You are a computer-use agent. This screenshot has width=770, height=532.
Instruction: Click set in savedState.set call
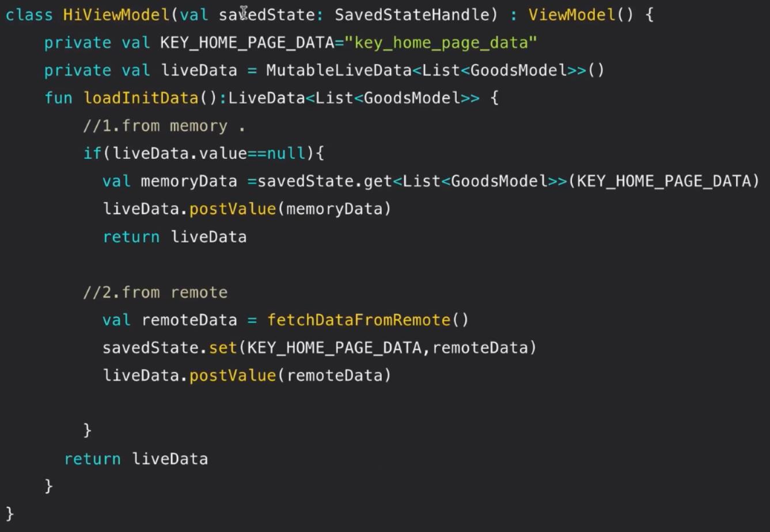(223, 348)
